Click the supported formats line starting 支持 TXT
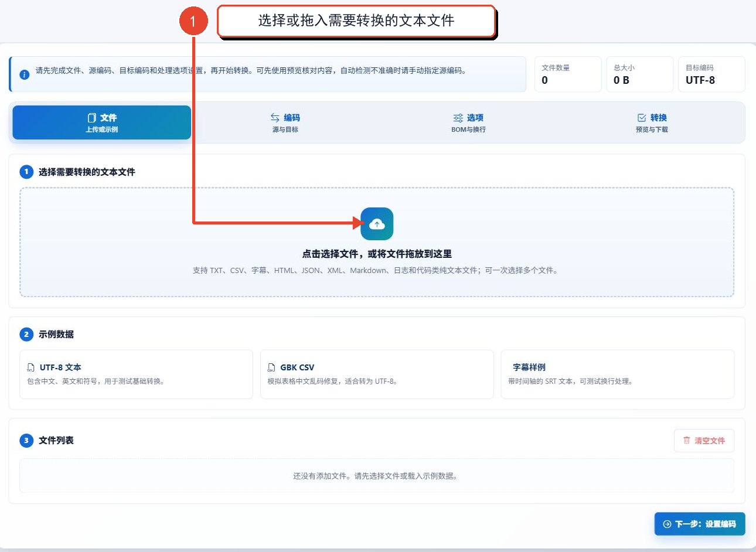Viewport: 756px width, 552px height. (377, 270)
